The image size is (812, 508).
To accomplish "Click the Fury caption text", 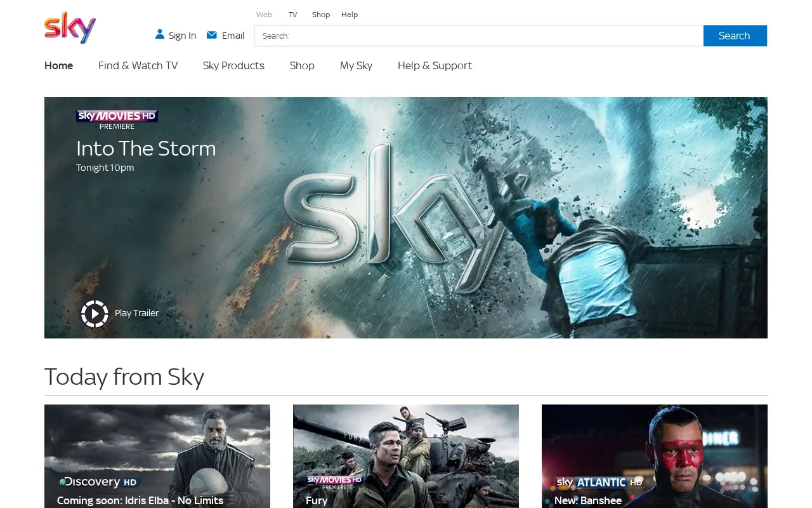I will (x=317, y=500).
